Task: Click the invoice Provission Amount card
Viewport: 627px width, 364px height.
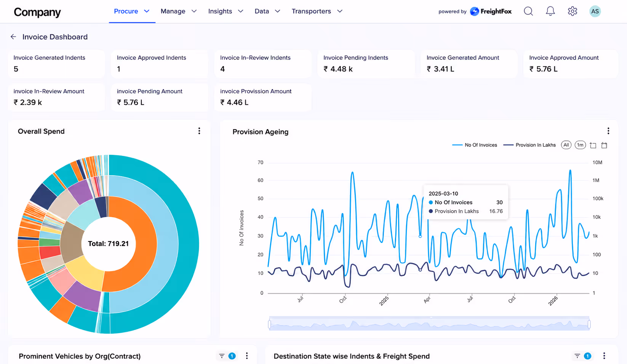Action: coord(263,97)
